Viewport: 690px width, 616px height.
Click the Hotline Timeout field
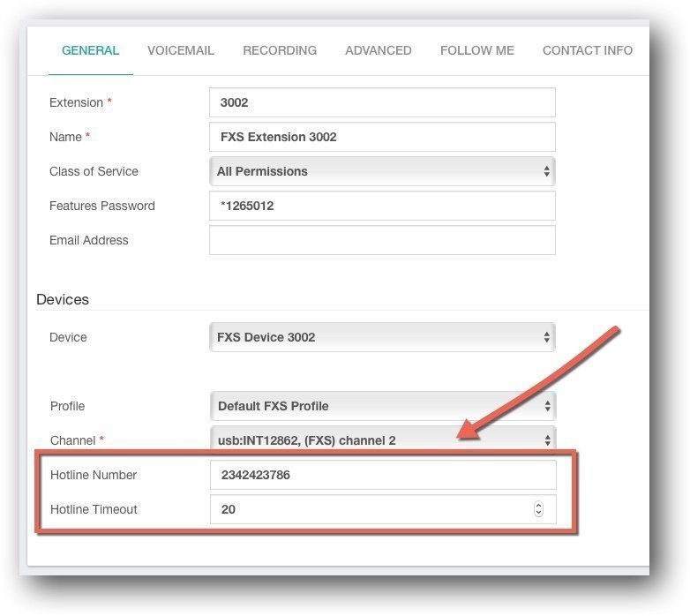[383, 509]
